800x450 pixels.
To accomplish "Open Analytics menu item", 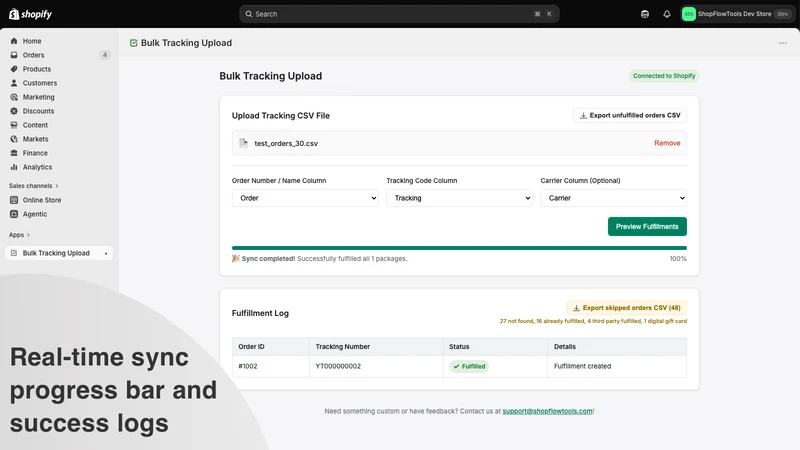I will click(37, 167).
